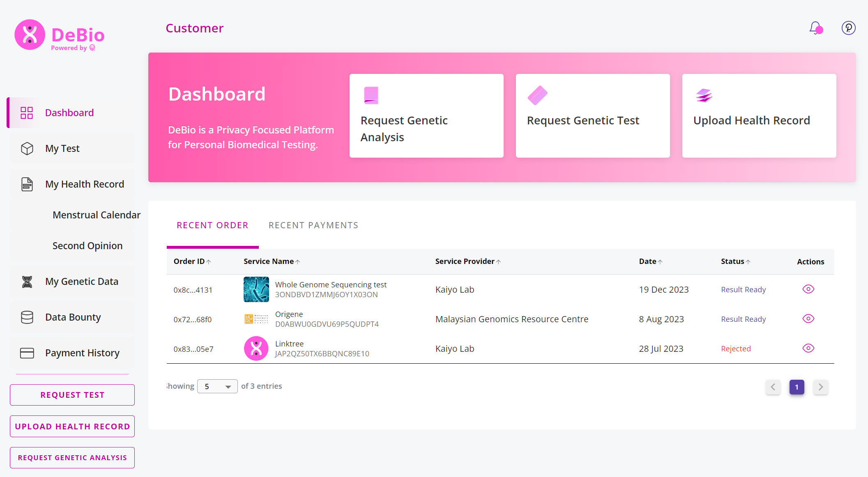This screenshot has height=477, width=868.
Task: Open My Health Record in the sidebar
Action: point(72,184)
